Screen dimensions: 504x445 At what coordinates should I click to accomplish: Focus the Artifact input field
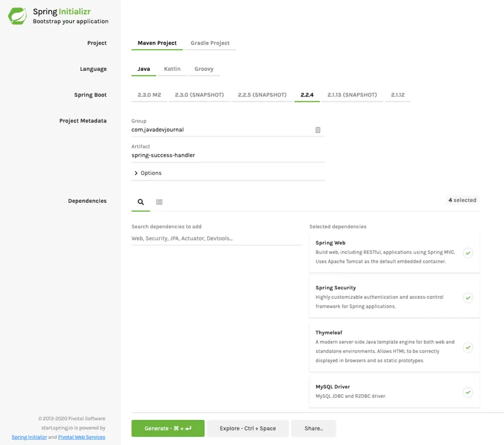click(x=228, y=155)
